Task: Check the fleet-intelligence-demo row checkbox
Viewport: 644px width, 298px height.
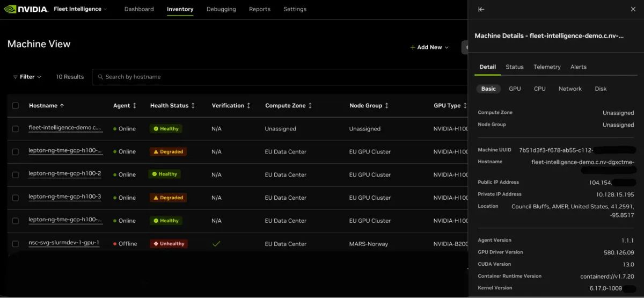Action: coord(16,129)
